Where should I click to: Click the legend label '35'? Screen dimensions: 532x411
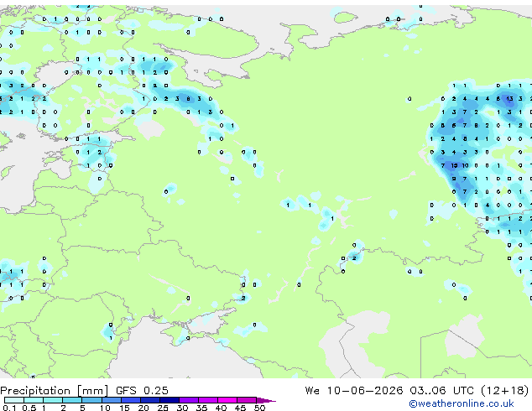pos(201,408)
